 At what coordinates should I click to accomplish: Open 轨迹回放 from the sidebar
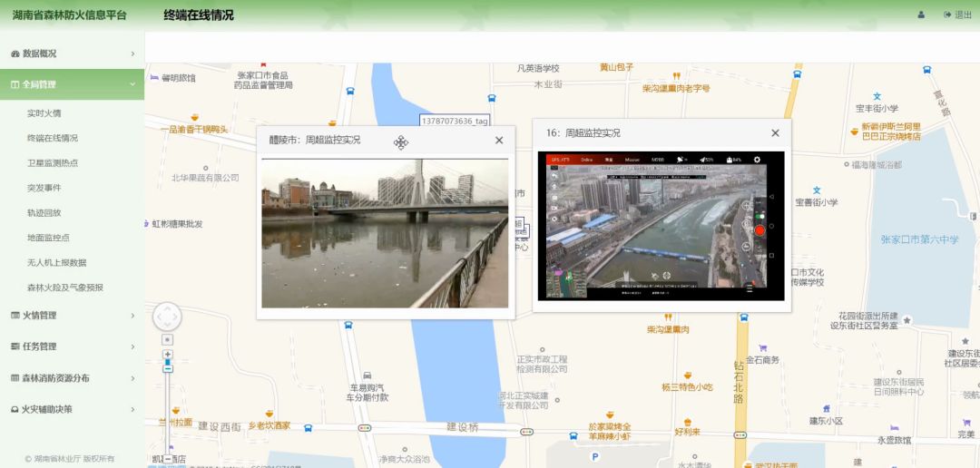coord(44,213)
